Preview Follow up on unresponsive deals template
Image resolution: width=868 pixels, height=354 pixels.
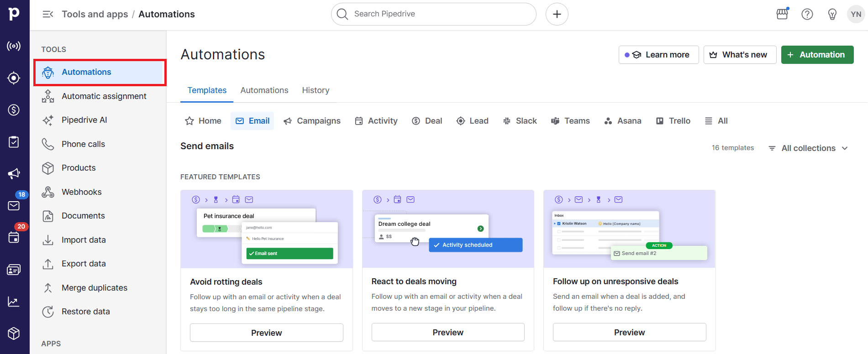pos(629,332)
